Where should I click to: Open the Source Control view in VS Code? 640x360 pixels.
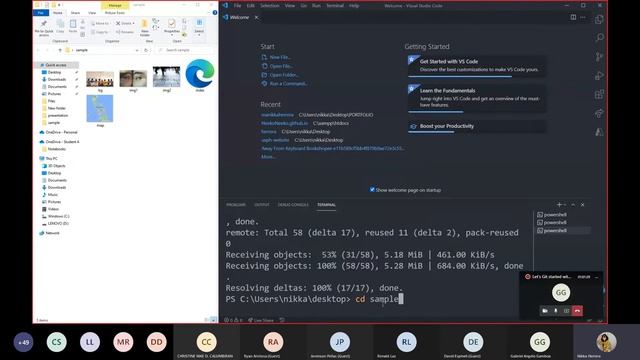coord(599,57)
